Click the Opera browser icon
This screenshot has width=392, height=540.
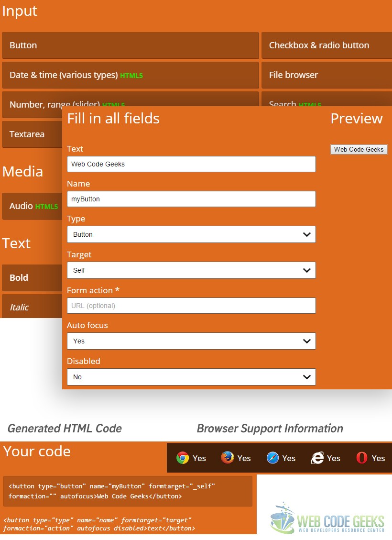362,458
